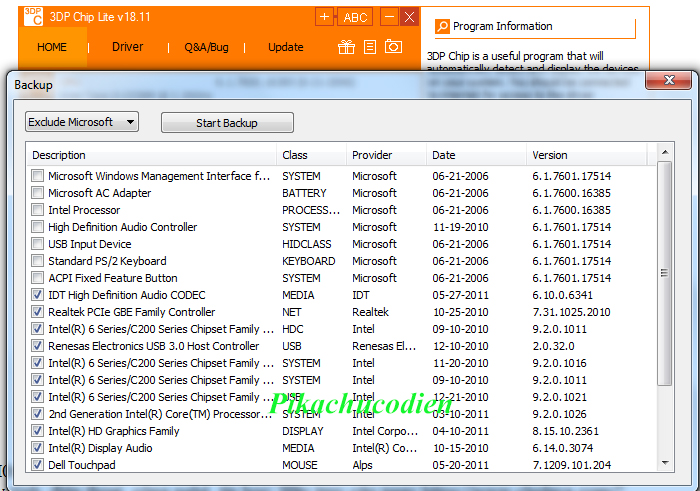Click the version 7.31.1025.2010 cell
Viewport: 700px width, 491px height.
(571, 312)
